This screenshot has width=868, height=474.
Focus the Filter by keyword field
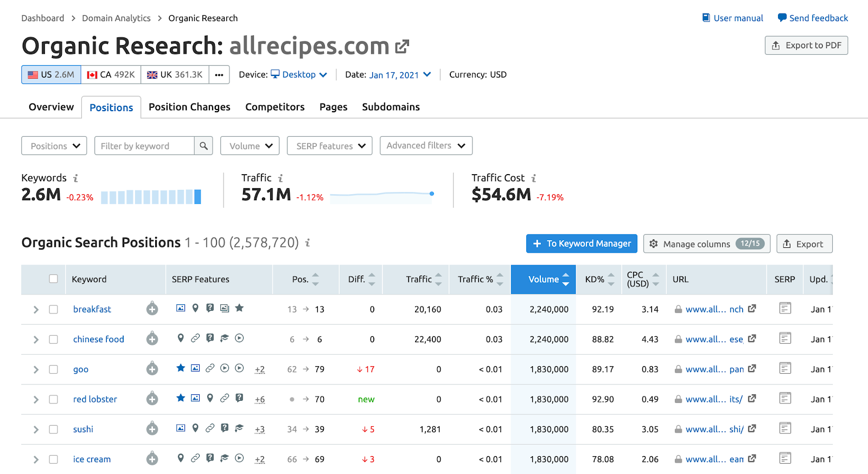[x=144, y=146]
